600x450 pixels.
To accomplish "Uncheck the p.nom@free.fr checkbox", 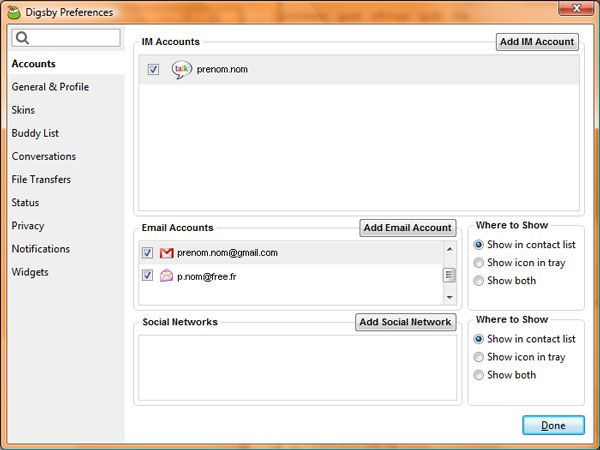I will pyautogui.click(x=147, y=275).
